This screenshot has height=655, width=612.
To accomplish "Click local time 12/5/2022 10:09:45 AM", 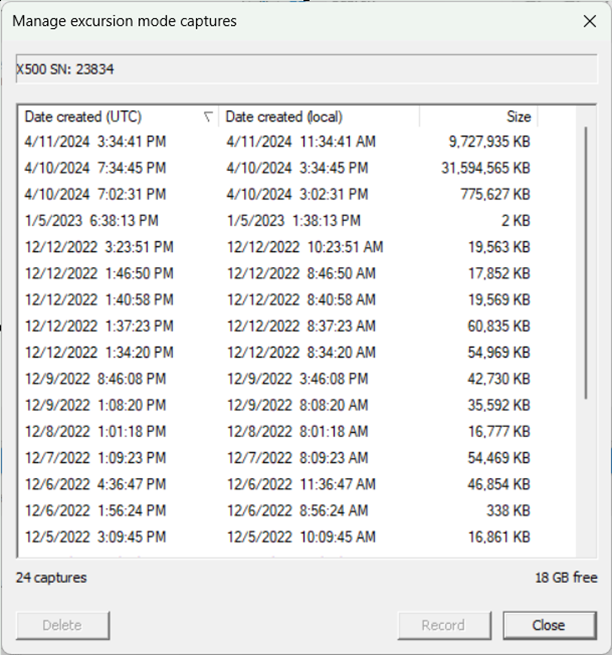I will 301,537.
